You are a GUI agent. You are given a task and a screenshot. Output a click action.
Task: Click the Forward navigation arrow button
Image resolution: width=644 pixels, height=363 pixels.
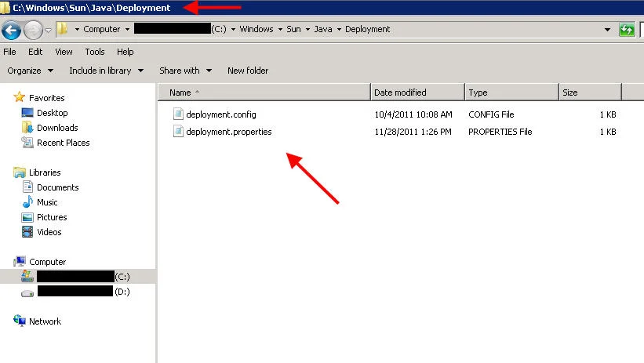(x=33, y=30)
